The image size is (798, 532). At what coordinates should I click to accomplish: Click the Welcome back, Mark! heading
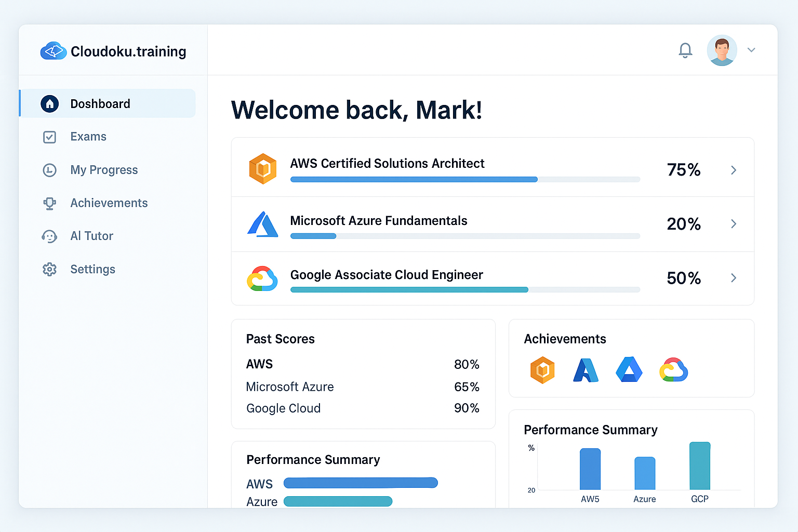(x=356, y=110)
